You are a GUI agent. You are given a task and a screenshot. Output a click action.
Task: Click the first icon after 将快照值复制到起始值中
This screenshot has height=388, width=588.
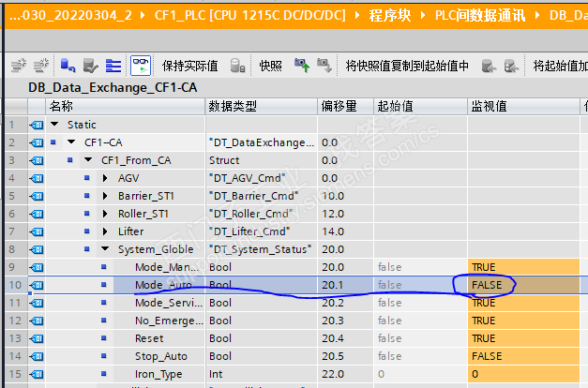pyautogui.click(x=489, y=66)
